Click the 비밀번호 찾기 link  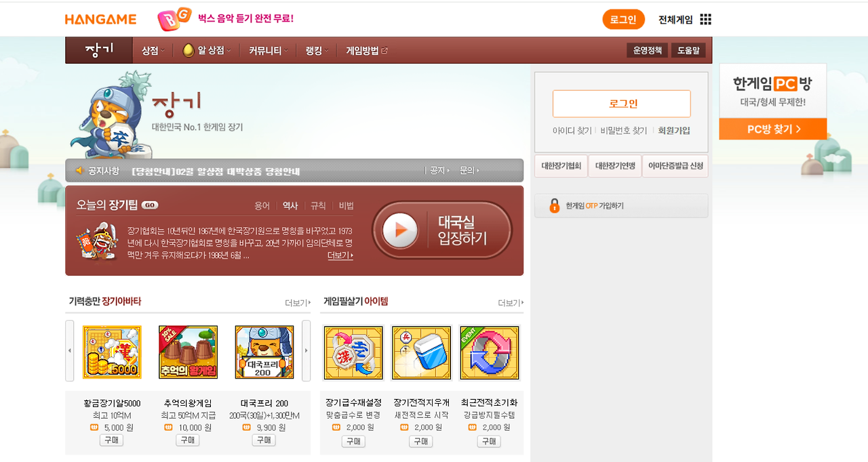click(623, 130)
